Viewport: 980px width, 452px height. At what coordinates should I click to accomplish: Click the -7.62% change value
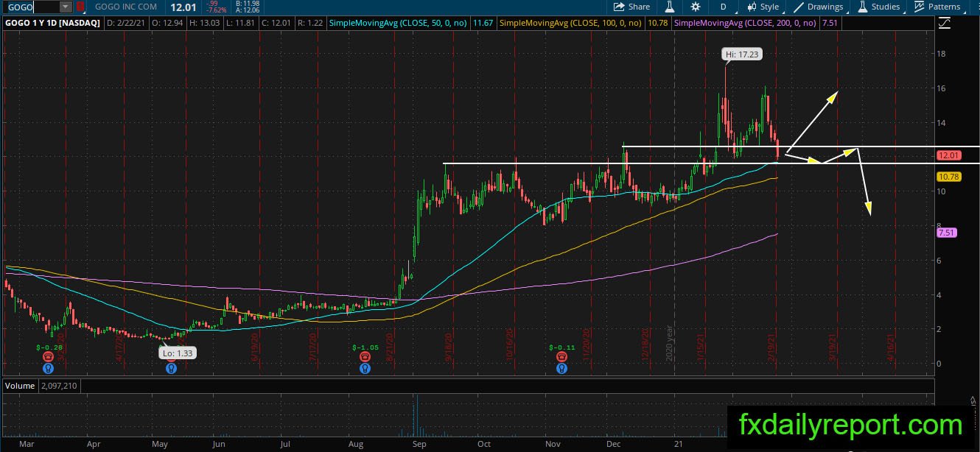[x=216, y=10]
